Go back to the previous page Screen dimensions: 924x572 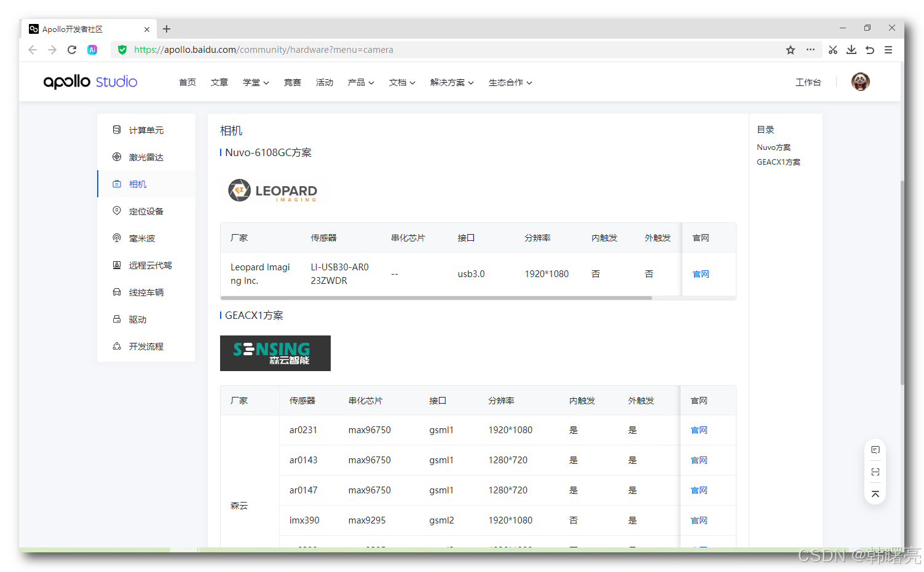(33, 50)
